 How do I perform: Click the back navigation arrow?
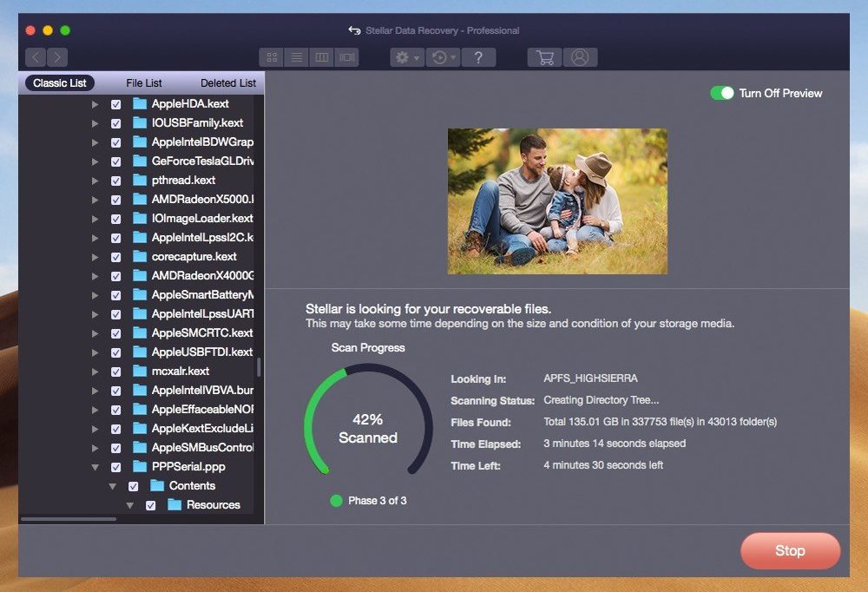36,57
